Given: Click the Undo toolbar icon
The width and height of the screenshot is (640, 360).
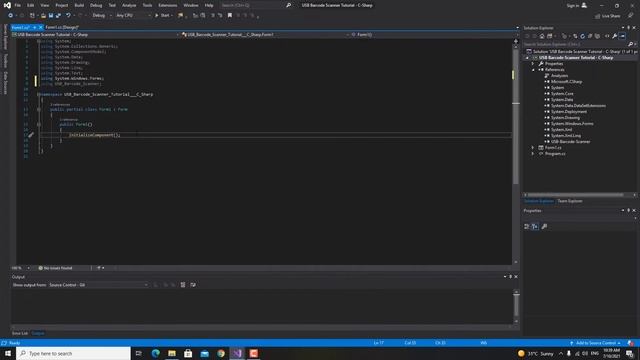Looking at the screenshot, I should pos(68,16).
